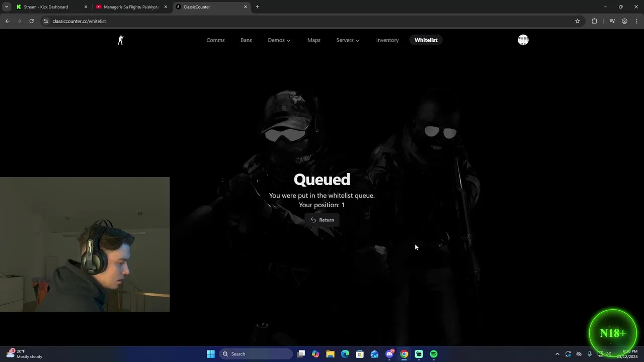Open Spotify from the taskbar
The width and height of the screenshot is (644, 362).
tap(434, 354)
